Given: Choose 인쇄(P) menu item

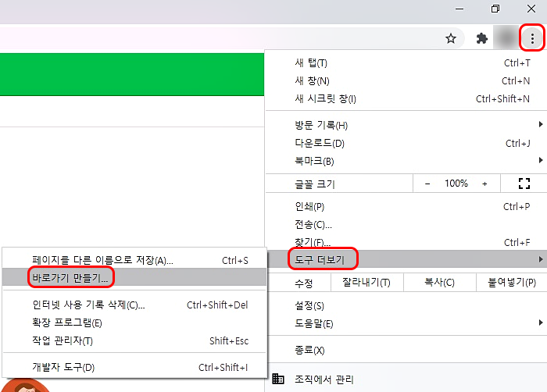Looking at the screenshot, I should click(x=406, y=206).
